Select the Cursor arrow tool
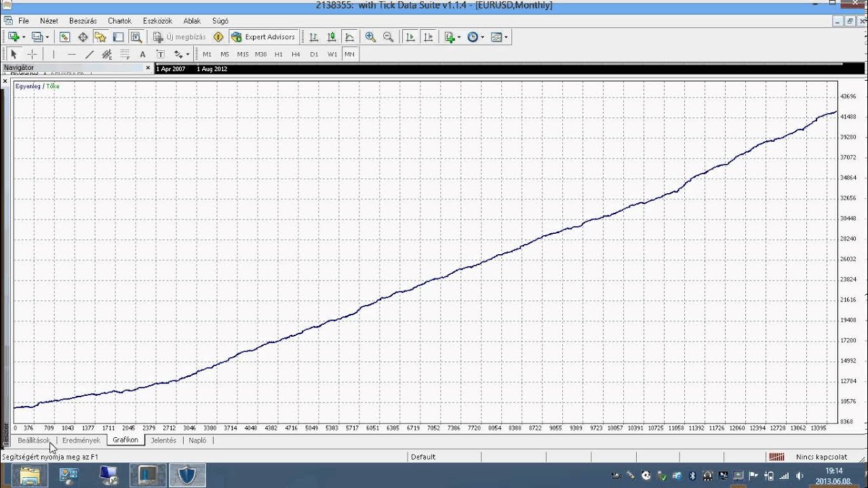This screenshot has height=488, width=868. (x=14, y=54)
